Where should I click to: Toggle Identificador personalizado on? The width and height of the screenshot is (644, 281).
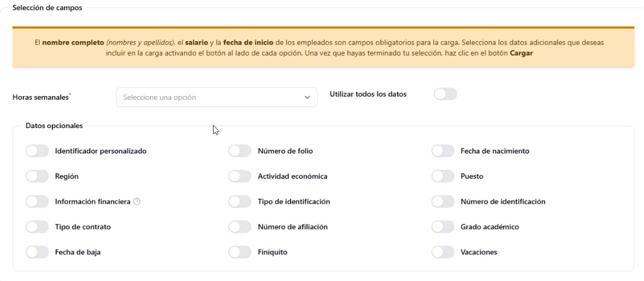37,151
